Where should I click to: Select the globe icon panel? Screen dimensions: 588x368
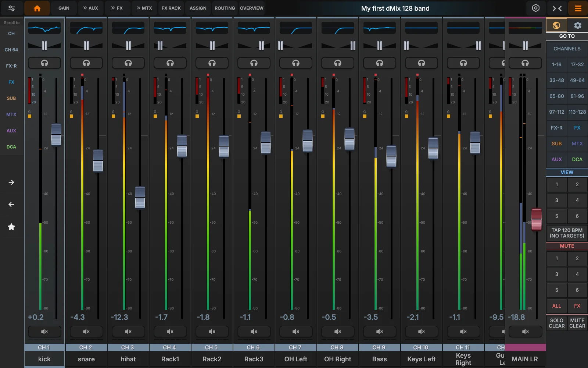(556, 25)
